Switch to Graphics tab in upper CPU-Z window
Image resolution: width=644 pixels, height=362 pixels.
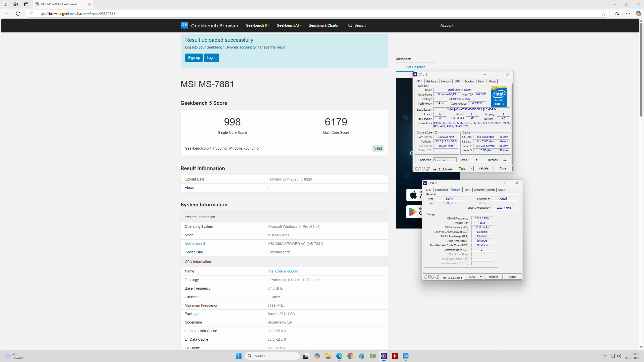[469, 81]
